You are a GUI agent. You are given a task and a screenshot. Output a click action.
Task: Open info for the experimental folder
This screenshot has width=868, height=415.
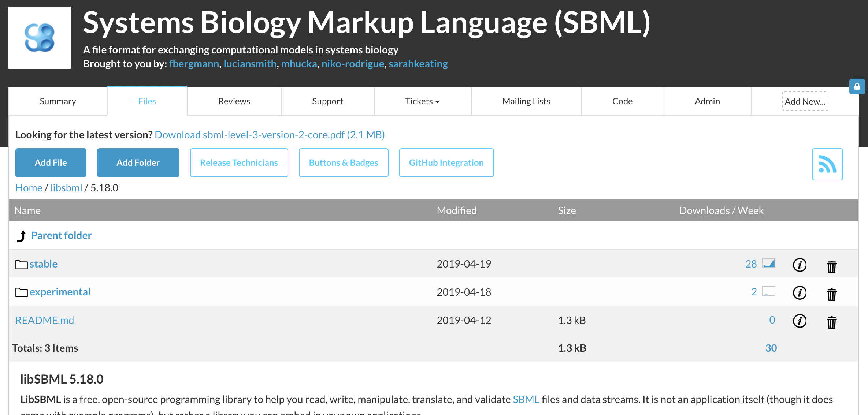[800, 293]
